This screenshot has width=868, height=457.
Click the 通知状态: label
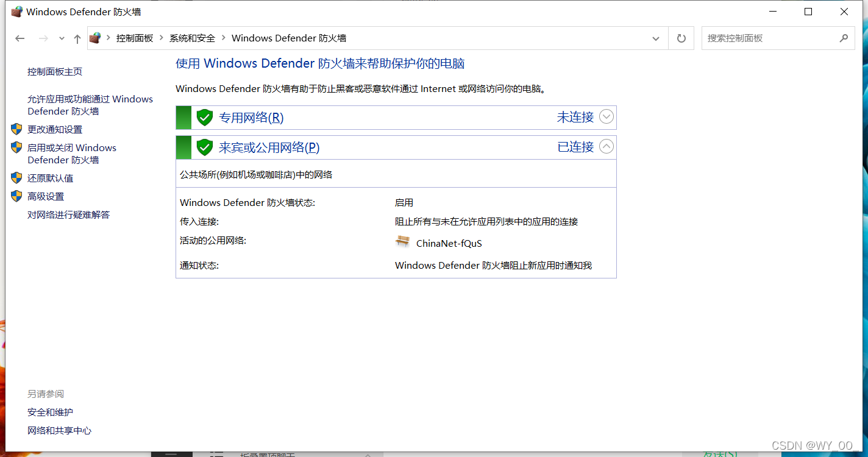(x=199, y=265)
